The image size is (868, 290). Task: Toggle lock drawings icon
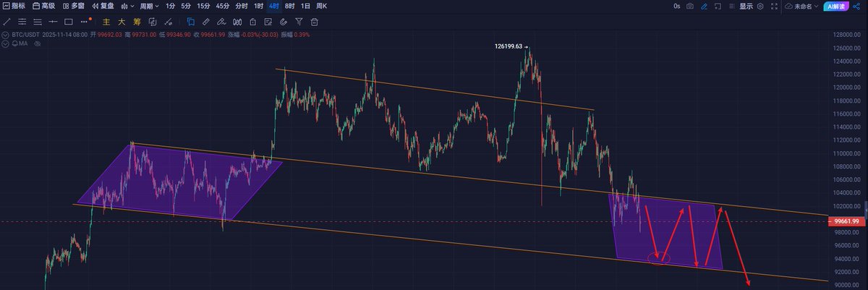(252, 22)
